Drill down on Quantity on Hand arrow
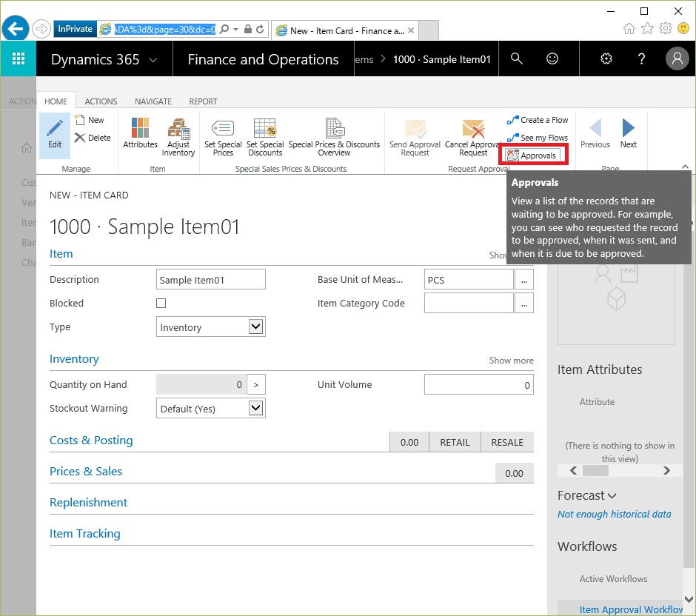 click(256, 384)
